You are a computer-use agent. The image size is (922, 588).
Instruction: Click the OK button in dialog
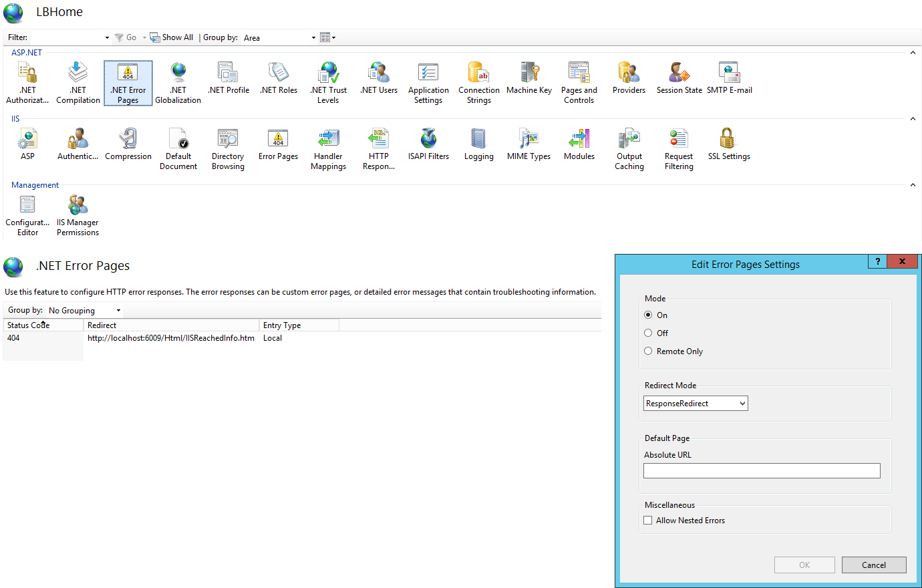coord(804,565)
